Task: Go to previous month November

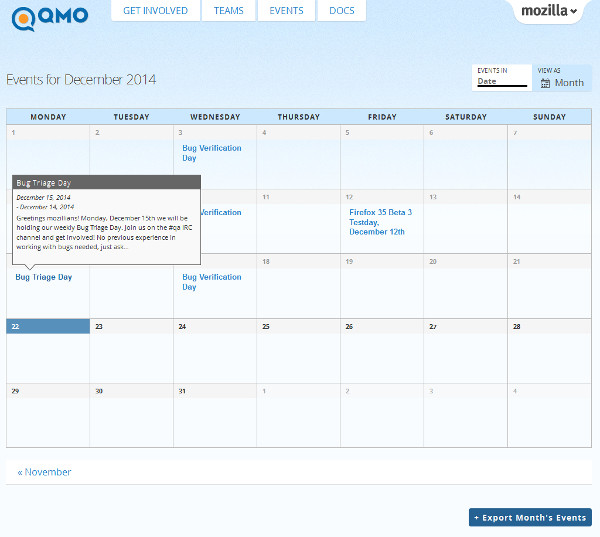Action: pyautogui.click(x=44, y=472)
